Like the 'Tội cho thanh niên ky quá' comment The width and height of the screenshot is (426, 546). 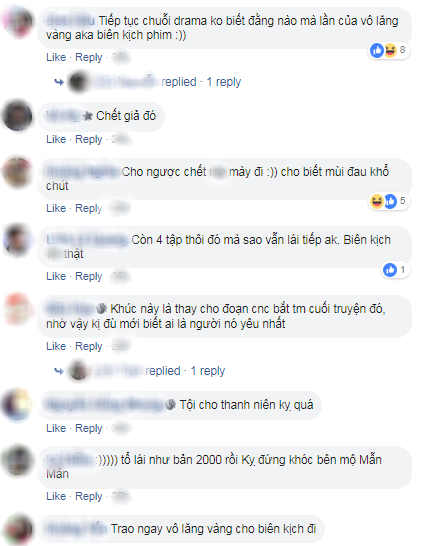pyautogui.click(x=56, y=428)
